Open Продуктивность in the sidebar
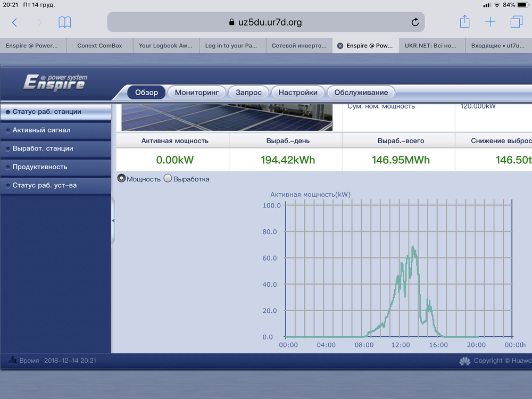 40,167
